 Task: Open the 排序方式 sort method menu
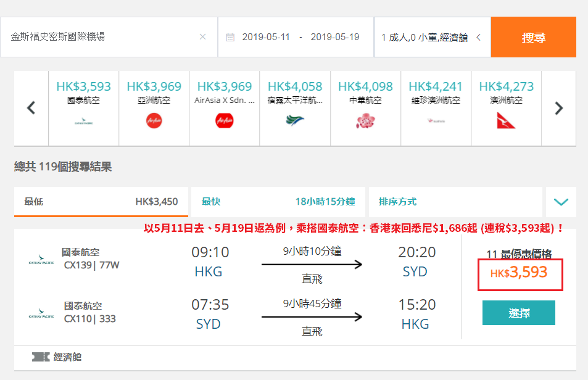click(x=455, y=202)
